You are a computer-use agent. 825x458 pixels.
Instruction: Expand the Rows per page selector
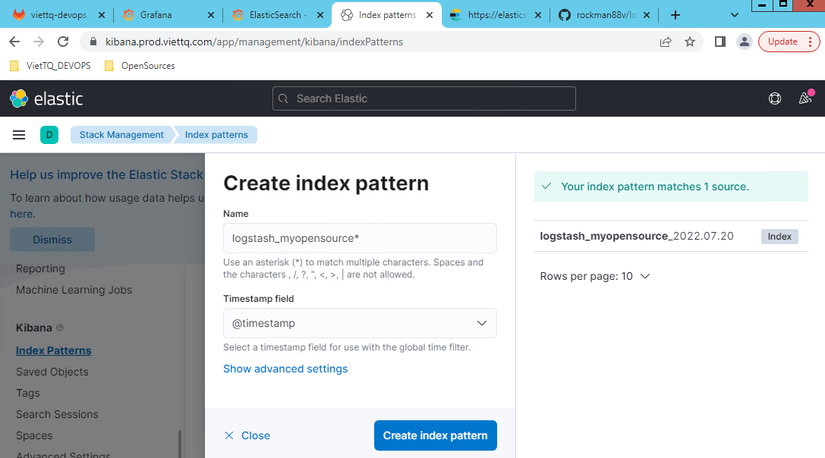point(595,276)
